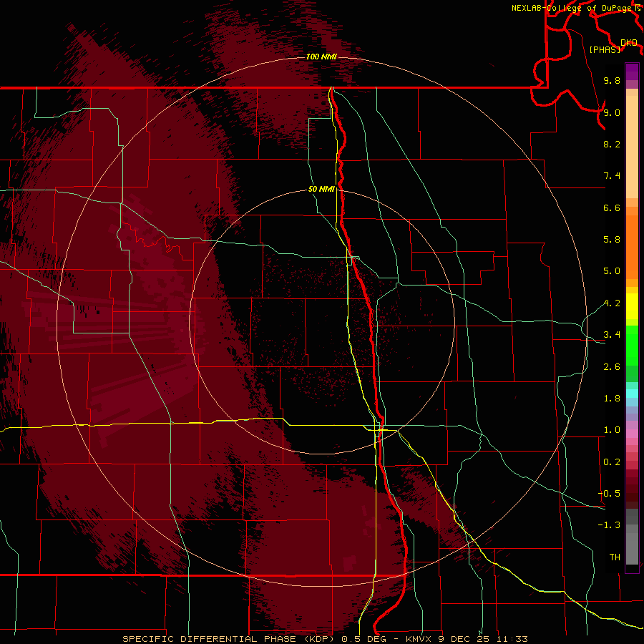The width and height of the screenshot is (644, 644).
Task: Click the 5.8 scale value
Action: pyautogui.click(x=612, y=240)
